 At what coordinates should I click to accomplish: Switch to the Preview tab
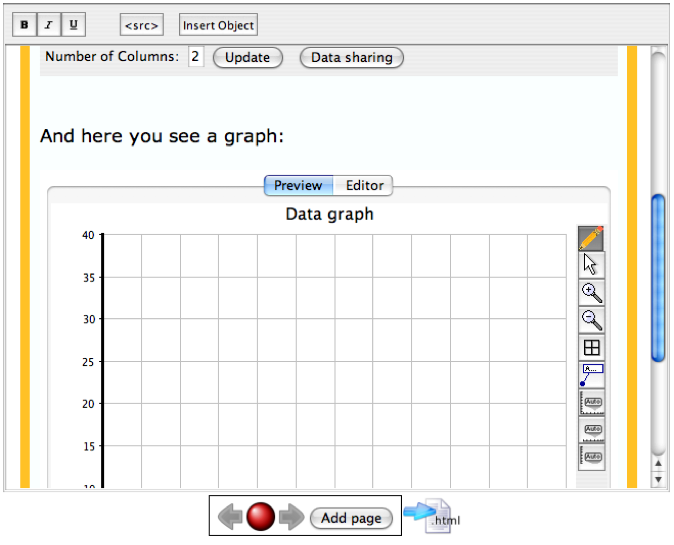[298, 185]
